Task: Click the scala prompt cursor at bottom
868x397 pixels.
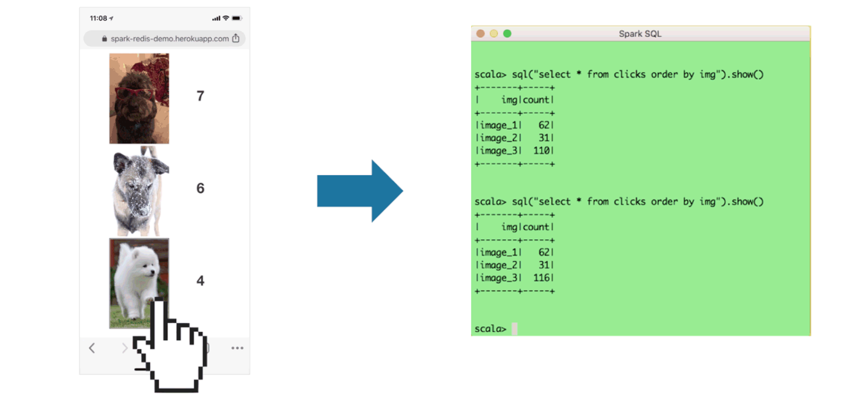Action: coord(514,328)
